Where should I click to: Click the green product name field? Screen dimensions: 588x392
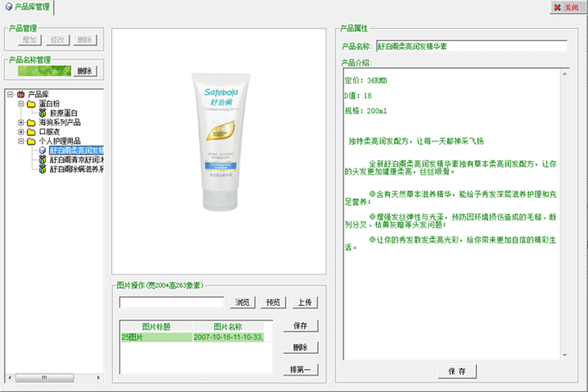(44, 71)
